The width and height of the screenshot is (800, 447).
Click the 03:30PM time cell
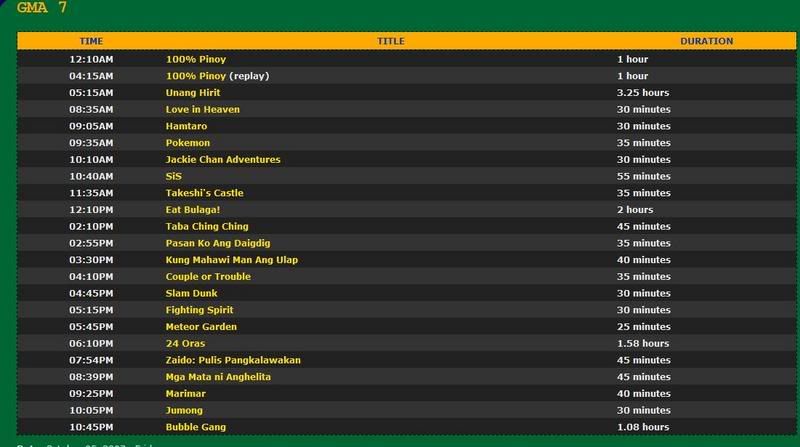click(91, 260)
